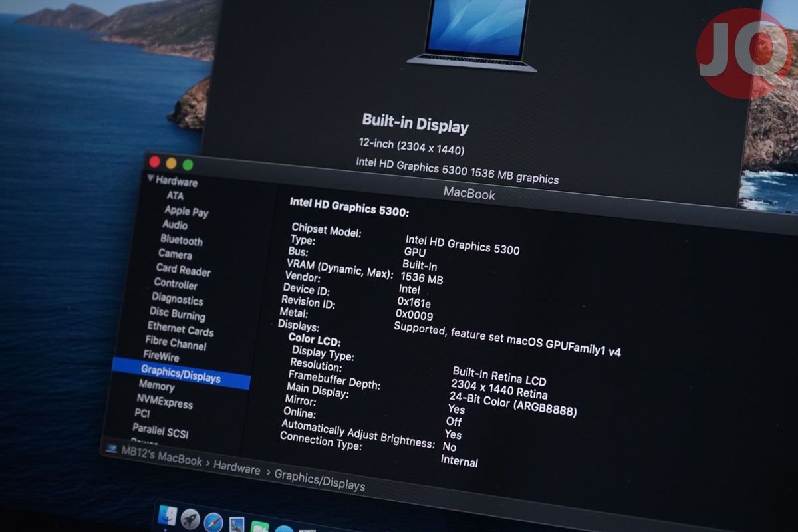Open the Mail stamp icon in Dock
Viewport: 798px width, 532px height.
236,525
